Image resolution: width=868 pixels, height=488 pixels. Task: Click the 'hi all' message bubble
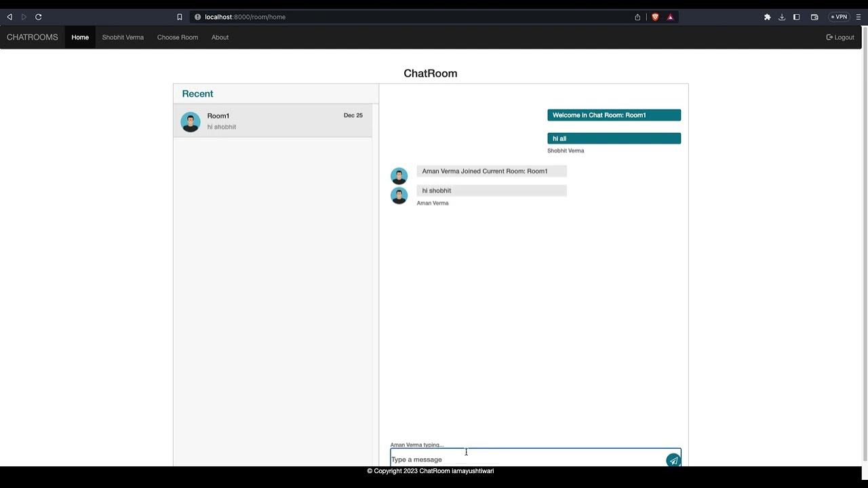click(x=614, y=138)
